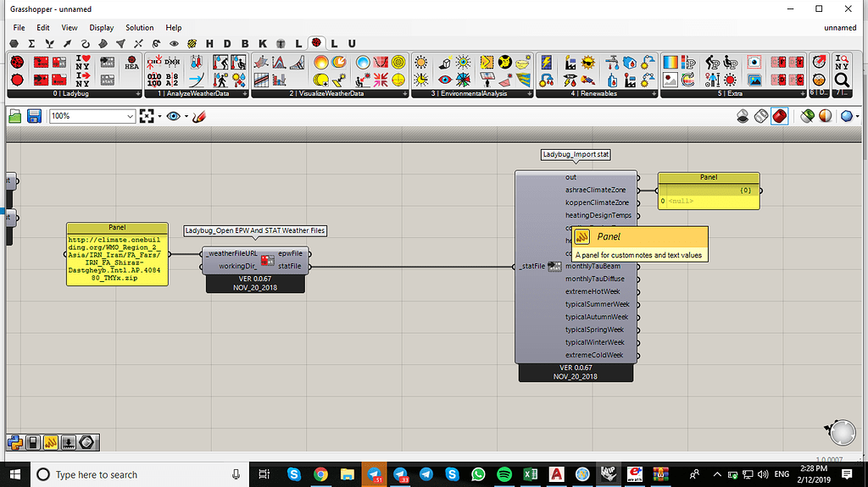Select the Ladybug component icon in panel 0
The width and height of the screenshot is (868, 487).
tap(17, 62)
